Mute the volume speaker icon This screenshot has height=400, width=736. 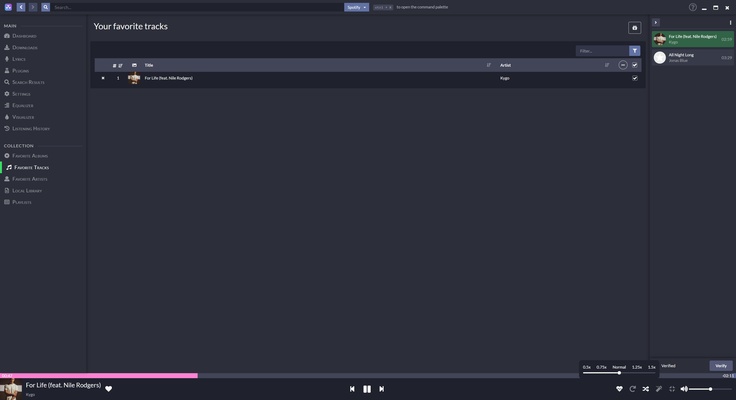pyautogui.click(x=684, y=389)
